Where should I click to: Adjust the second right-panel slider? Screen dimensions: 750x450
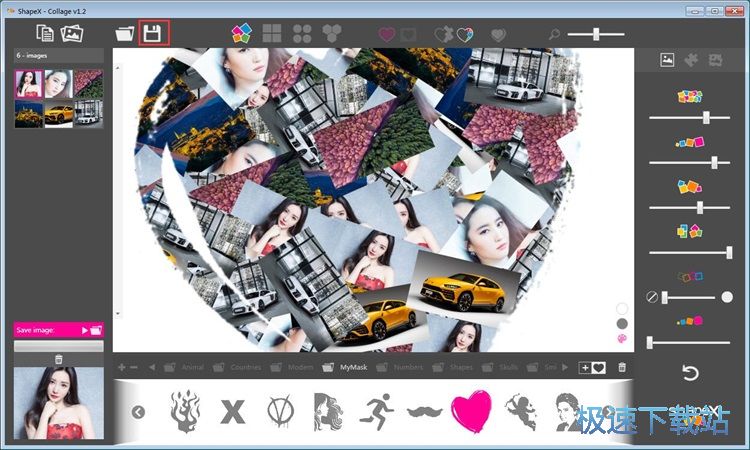(689, 163)
